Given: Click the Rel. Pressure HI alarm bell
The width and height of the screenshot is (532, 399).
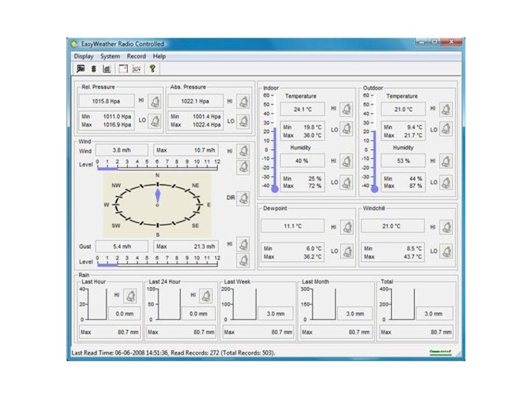Looking at the screenshot, I should click(x=155, y=101).
